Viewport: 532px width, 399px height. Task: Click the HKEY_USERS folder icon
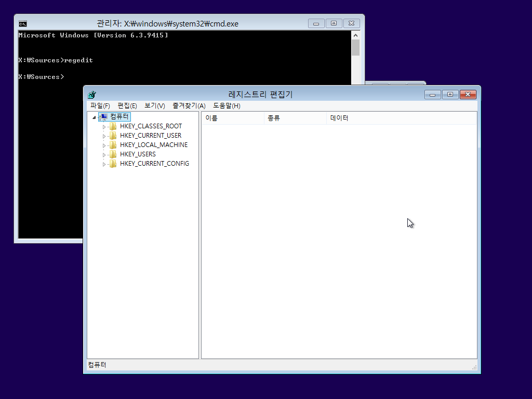113,154
